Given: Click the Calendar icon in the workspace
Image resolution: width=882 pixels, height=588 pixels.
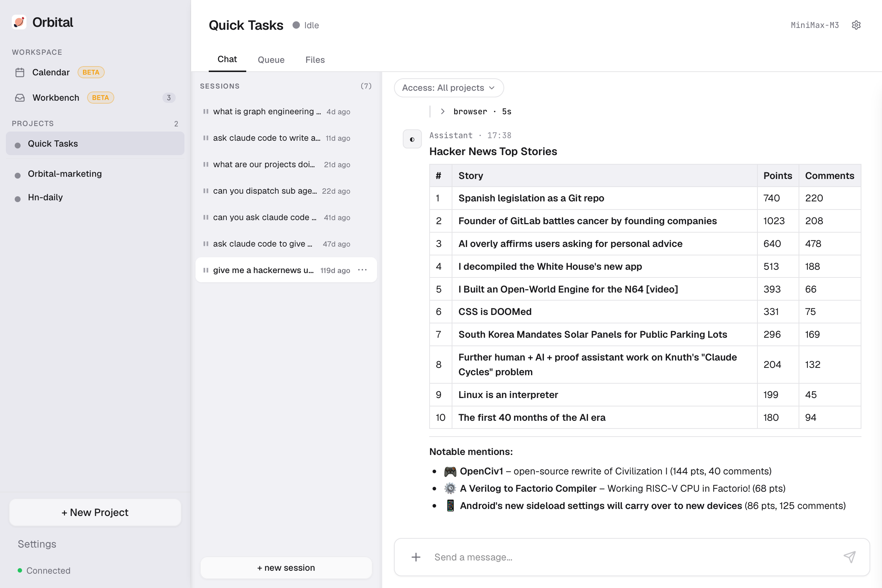Looking at the screenshot, I should pyautogui.click(x=20, y=72).
